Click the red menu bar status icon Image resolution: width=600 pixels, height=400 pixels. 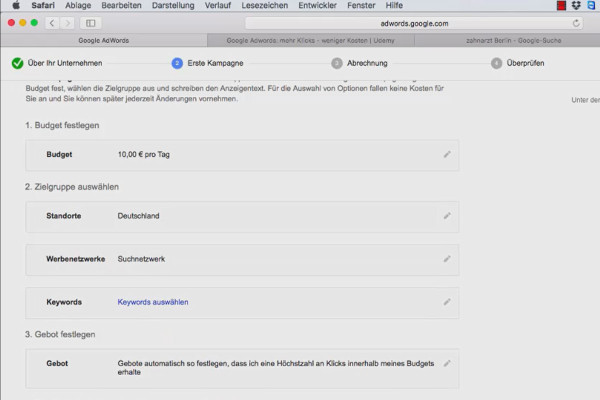point(561,5)
